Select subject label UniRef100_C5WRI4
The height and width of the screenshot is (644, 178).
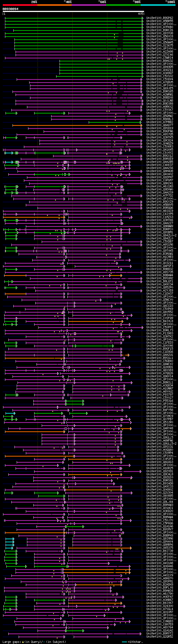[x=160, y=58]
